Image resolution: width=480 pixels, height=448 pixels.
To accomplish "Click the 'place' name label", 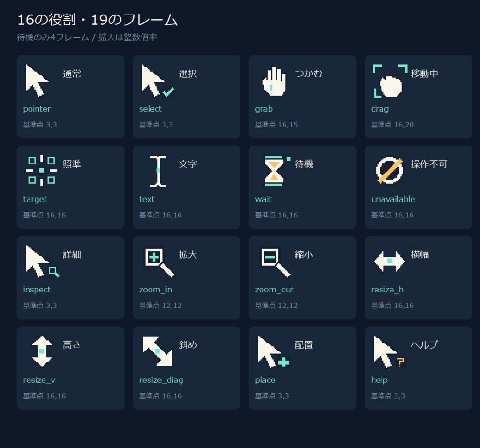I will pyautogui.click(x=265, y=381).
